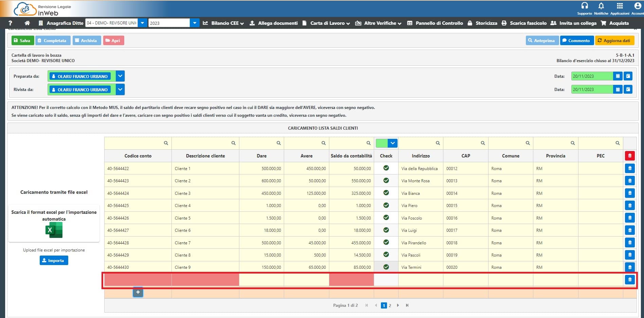Expand Carta di Lavoro menu

(x=326, y=23)
